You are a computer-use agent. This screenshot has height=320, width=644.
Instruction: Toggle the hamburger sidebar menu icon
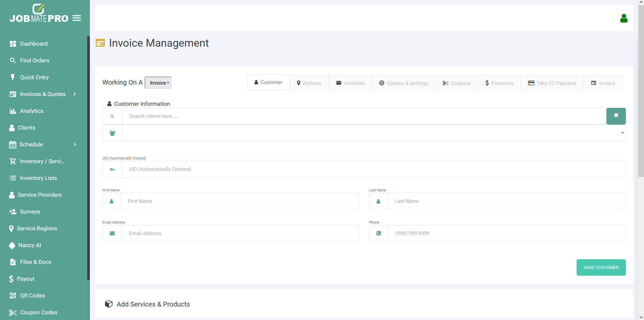tap(77, 18)
